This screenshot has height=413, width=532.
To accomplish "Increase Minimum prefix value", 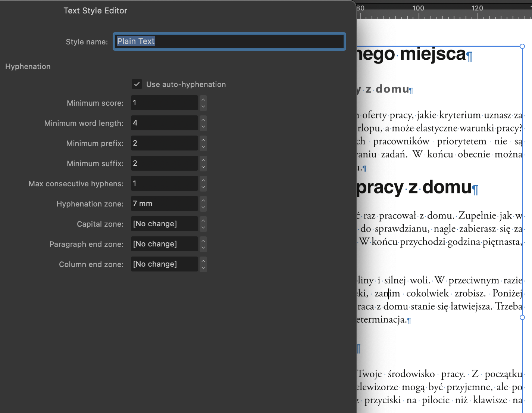I will pos(203,139).
